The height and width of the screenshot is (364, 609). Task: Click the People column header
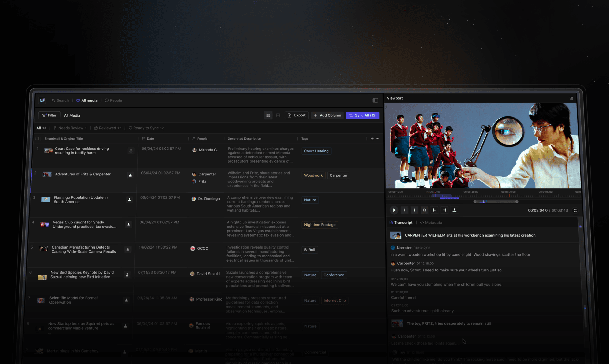point(200,139)
